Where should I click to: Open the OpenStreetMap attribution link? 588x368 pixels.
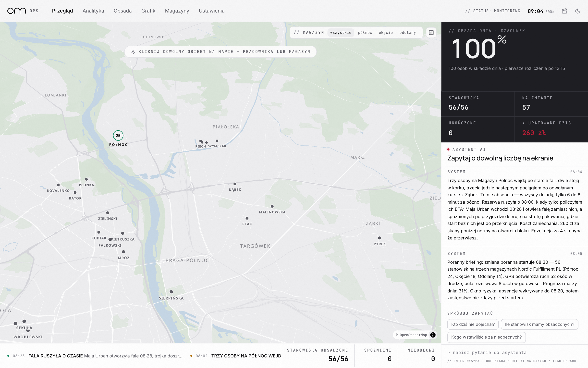point(413,335)
